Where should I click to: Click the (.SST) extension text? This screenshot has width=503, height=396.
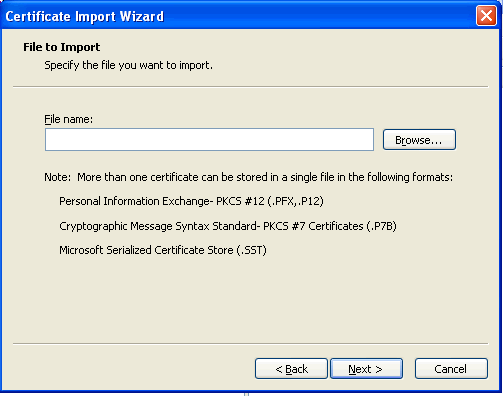click(x=252, y=250)
